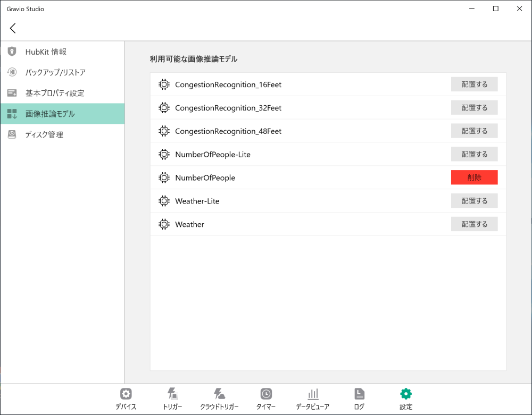
Task: Select the CongestionRecognition_48Feet model name
Action: click(x=228, y=131)
